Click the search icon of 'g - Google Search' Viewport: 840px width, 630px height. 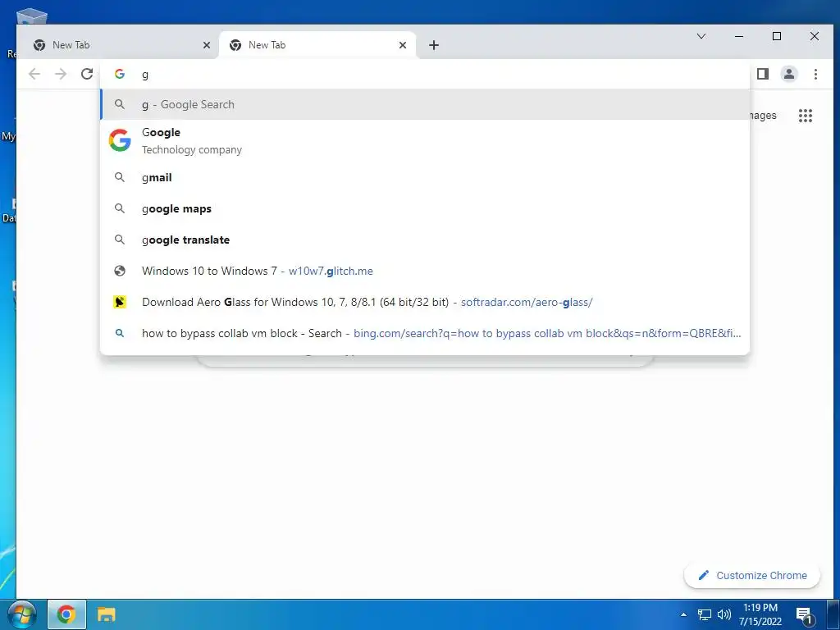(120, 104)
